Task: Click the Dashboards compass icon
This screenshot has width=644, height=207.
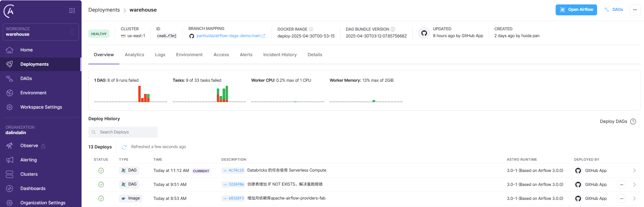Action: 10,189
